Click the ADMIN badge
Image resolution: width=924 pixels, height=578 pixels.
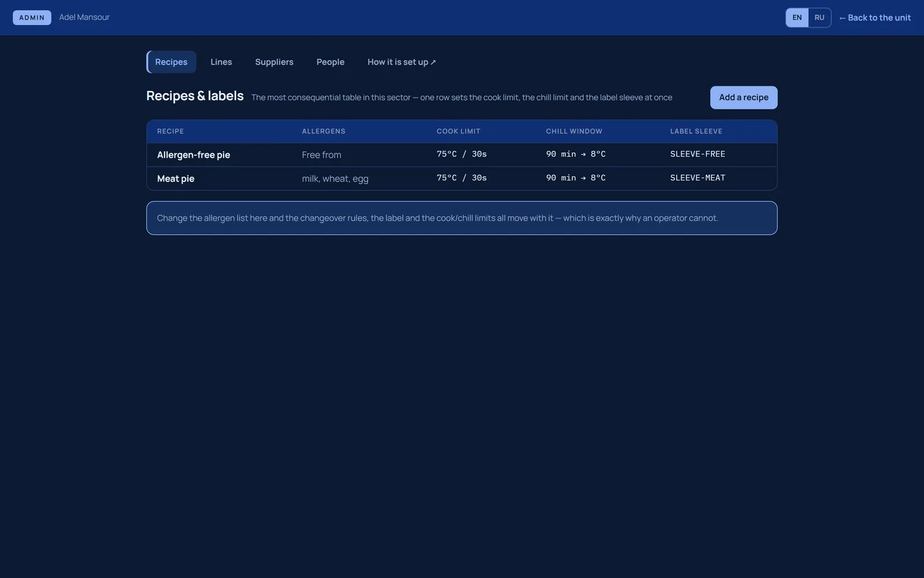point(32,18)
